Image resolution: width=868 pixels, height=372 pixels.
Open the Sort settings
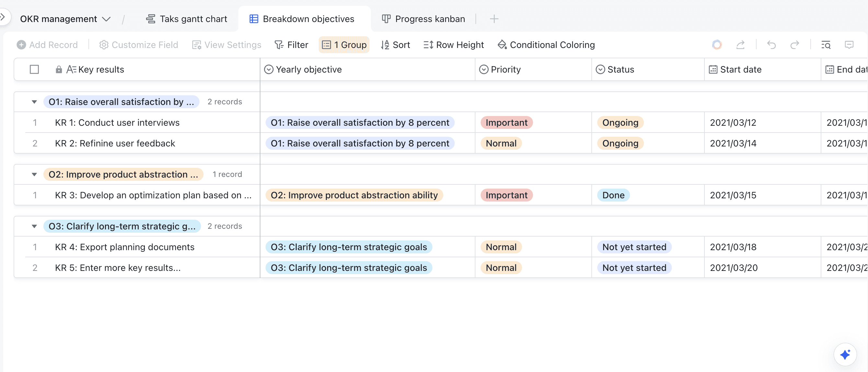point(395,45)
